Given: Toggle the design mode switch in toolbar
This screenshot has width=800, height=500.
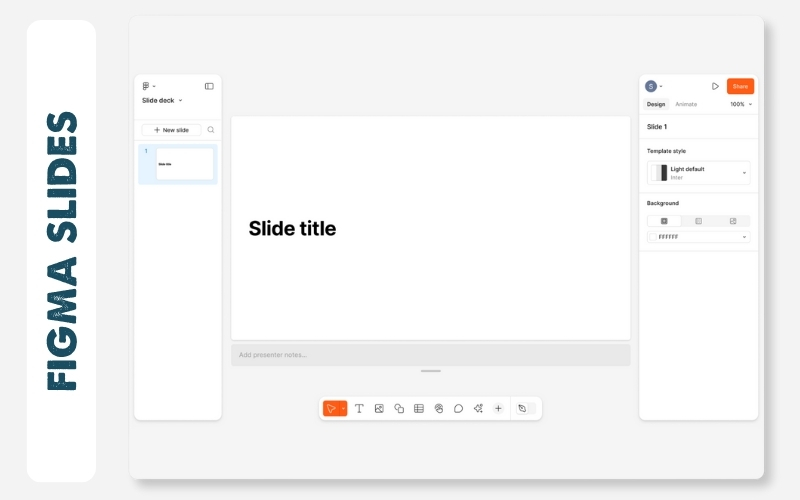Looking at the screenshot, I should tap(526, 409).
